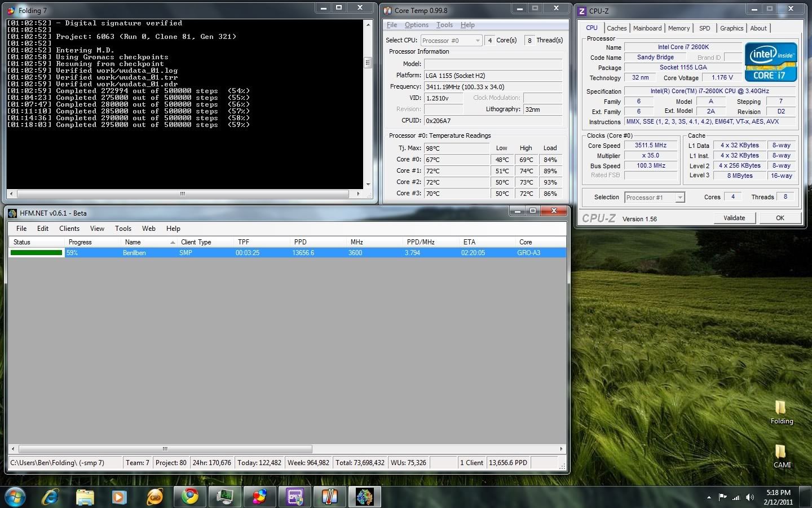Open the Clients menu in HFM.NET
Viewport: 812px width, 508px height.
point(69,229)
